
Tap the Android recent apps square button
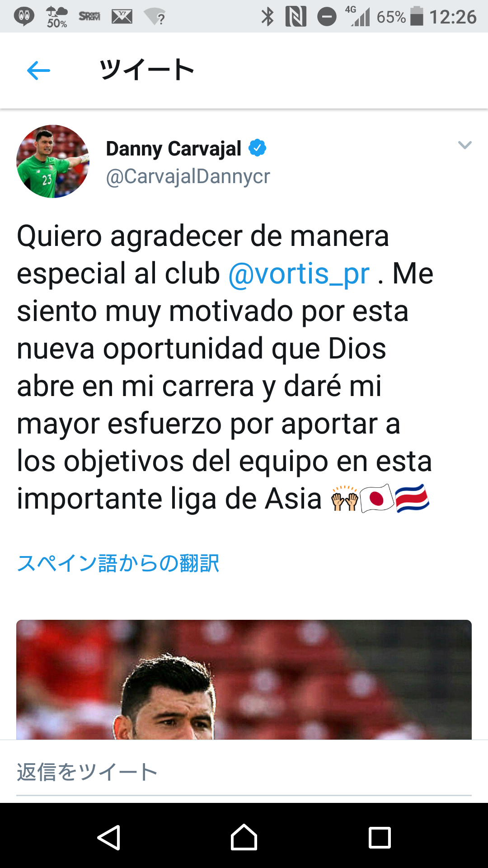[380, 838]
